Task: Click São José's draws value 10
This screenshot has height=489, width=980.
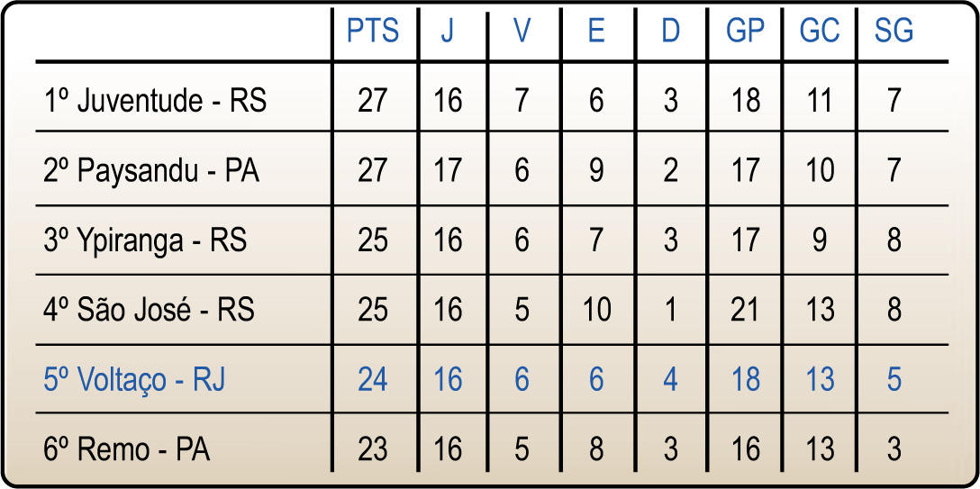Action: point(596,310)
